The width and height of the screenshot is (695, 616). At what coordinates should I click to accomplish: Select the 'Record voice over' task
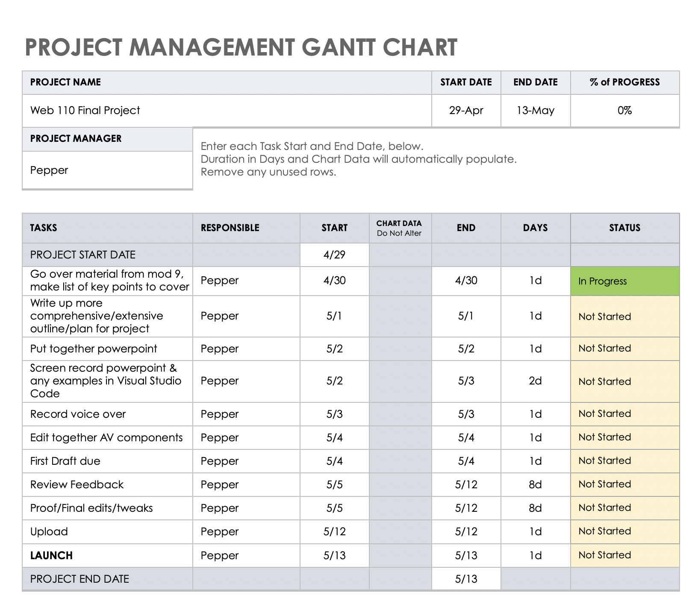tap(107, 414)
